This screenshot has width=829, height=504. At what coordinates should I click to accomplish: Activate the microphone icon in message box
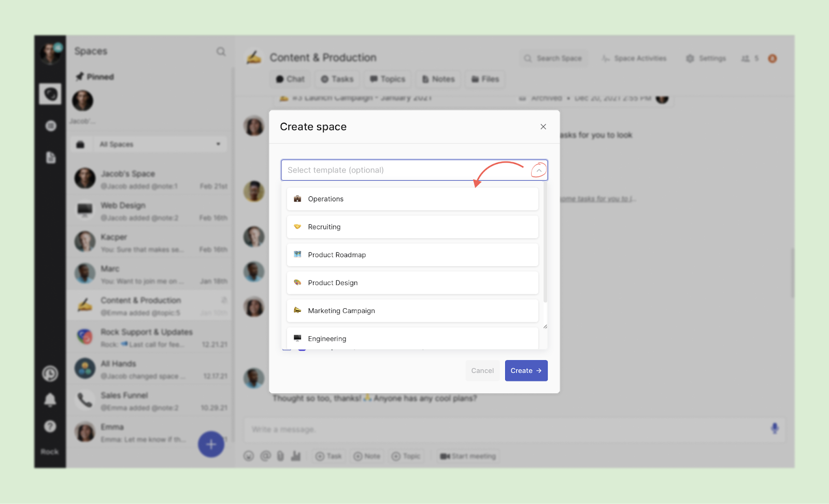(775, 428)
